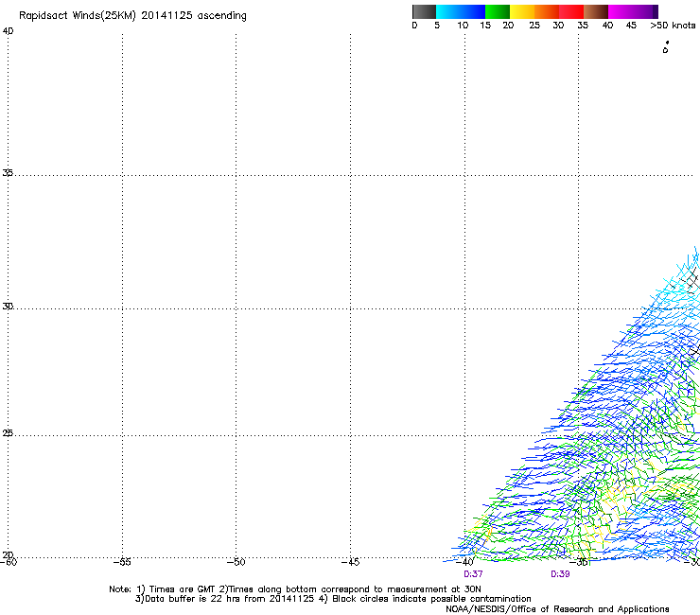The image size is (700, 615).
Task: Click the orange 25-30 knots color segment
Action: click(547, 11)
